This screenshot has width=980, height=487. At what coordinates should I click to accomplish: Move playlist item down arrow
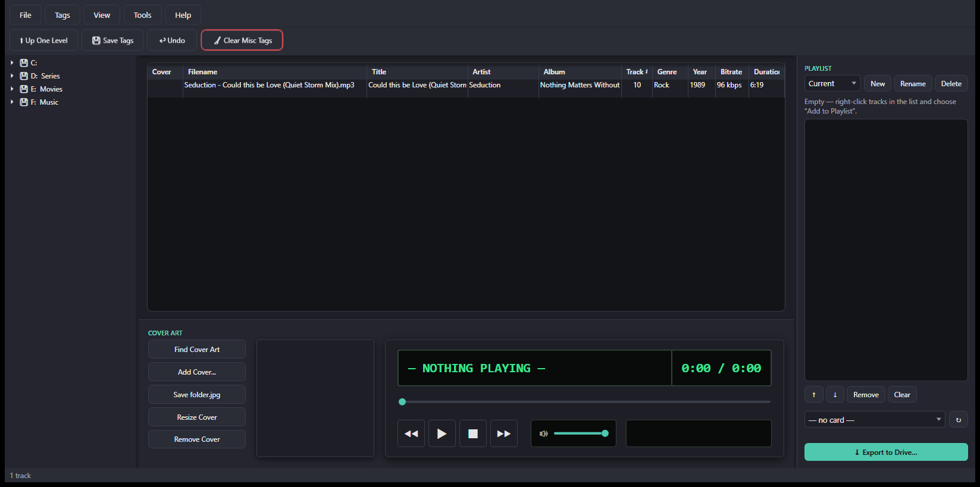[835, 395]
